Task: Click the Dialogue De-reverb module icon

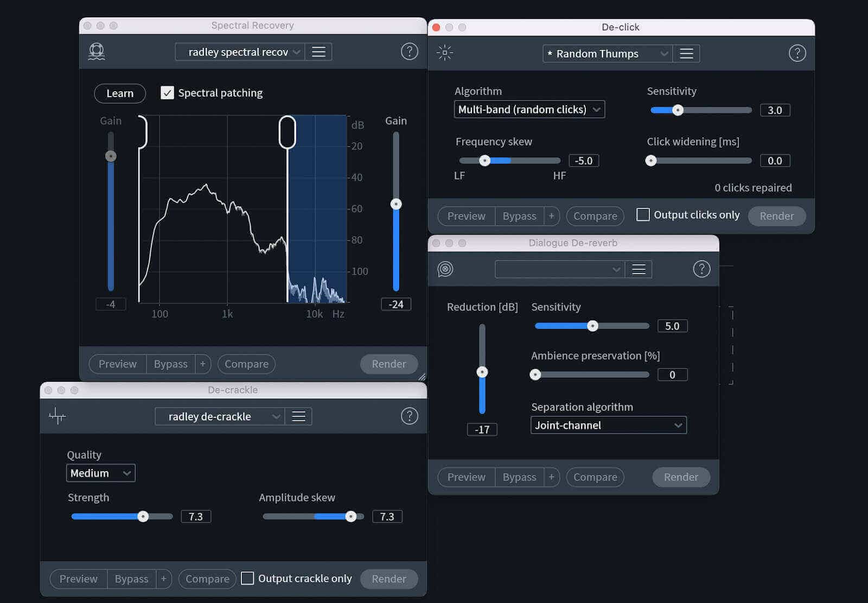Action: 445,269
